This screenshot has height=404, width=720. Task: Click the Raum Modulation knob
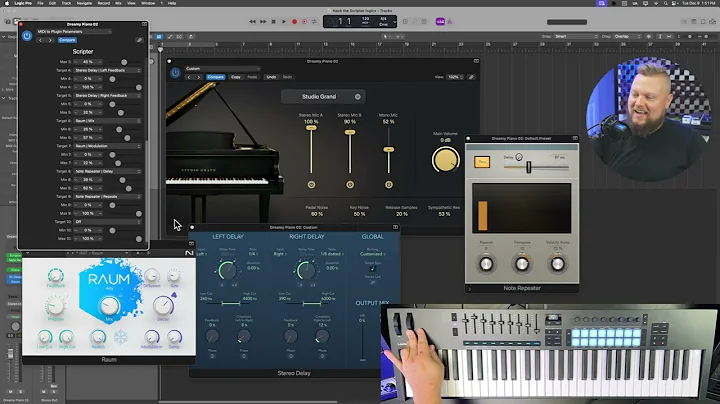click(x=152, y=337)
